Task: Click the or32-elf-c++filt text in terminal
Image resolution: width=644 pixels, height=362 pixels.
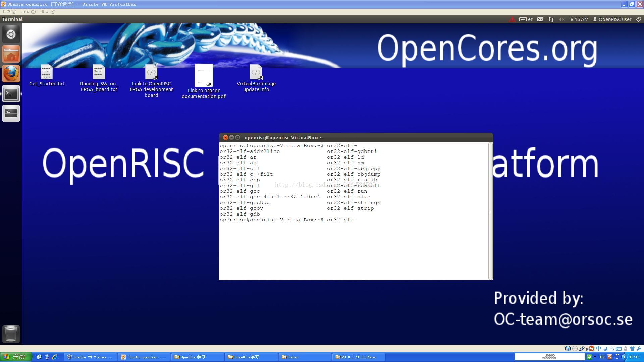Action: tap(246, 174)
